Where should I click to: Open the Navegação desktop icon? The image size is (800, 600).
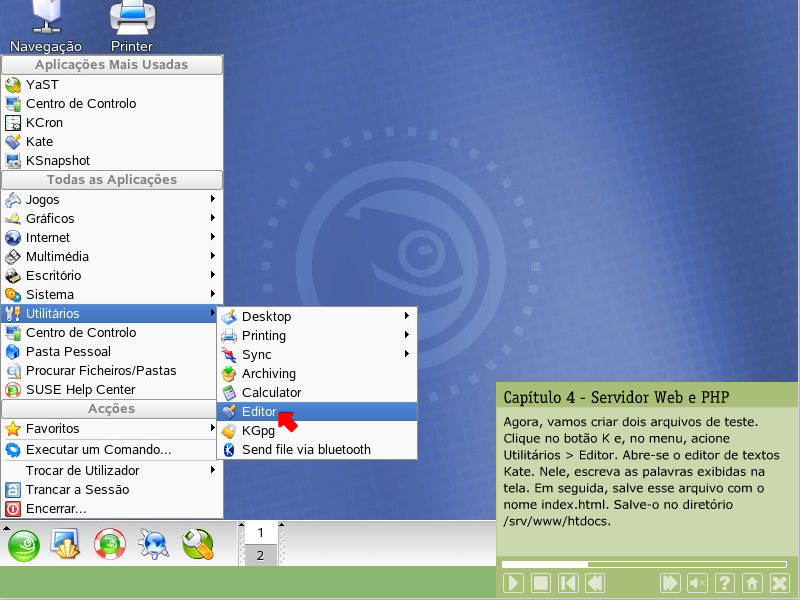pyautogui.click(x=45, y=26)
